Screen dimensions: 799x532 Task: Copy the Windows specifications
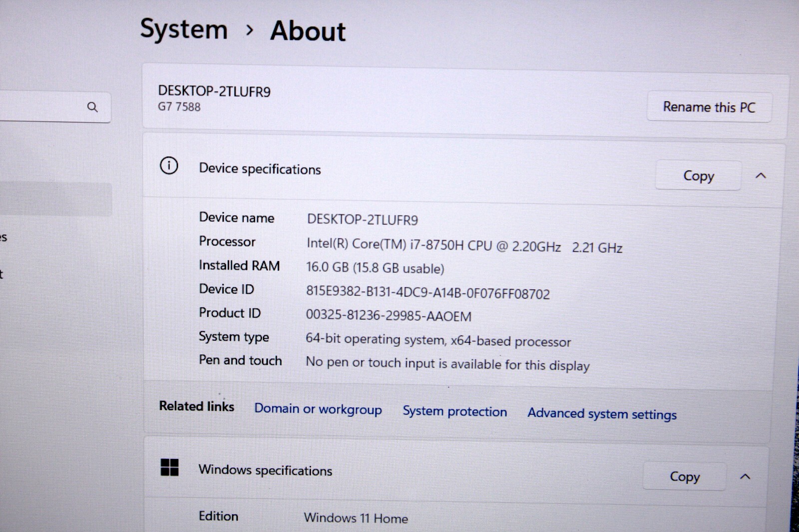coord(684,477)
